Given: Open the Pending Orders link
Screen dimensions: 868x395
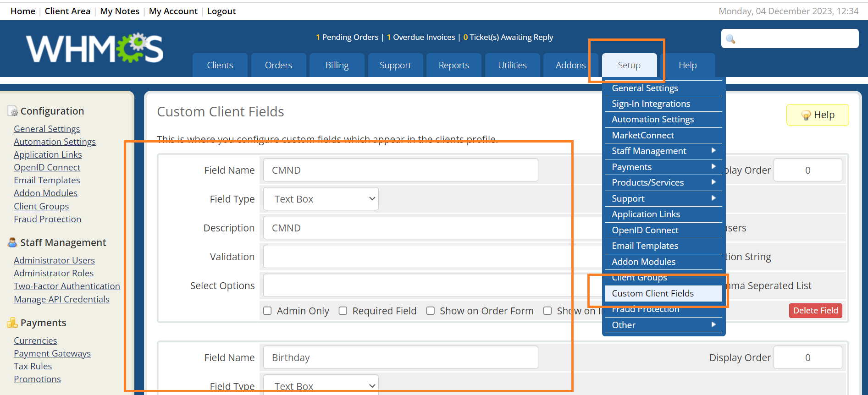Looking at the screenshot, I should pos(347,37).
